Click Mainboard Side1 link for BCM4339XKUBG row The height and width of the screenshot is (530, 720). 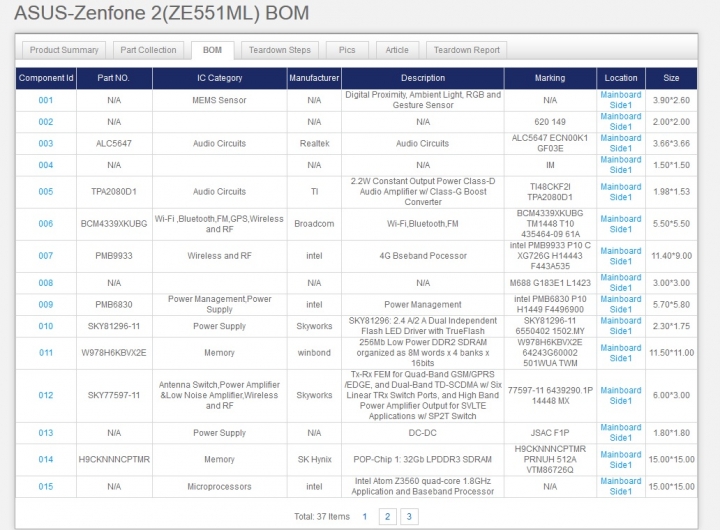point(621,224)
